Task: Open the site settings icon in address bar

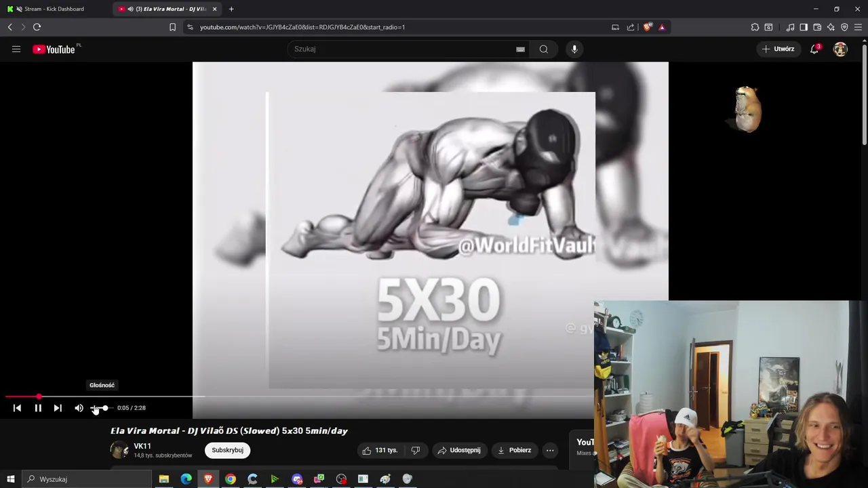Action: 190,27
